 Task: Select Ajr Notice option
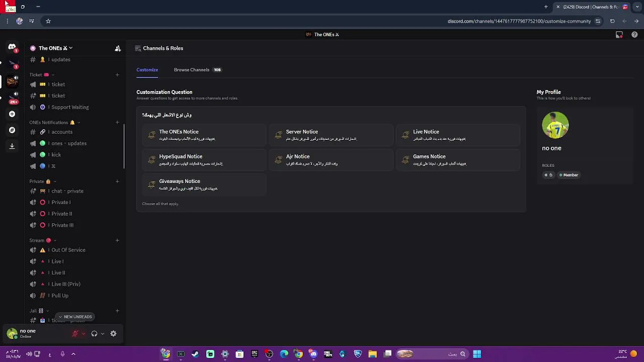click(331, 160)
